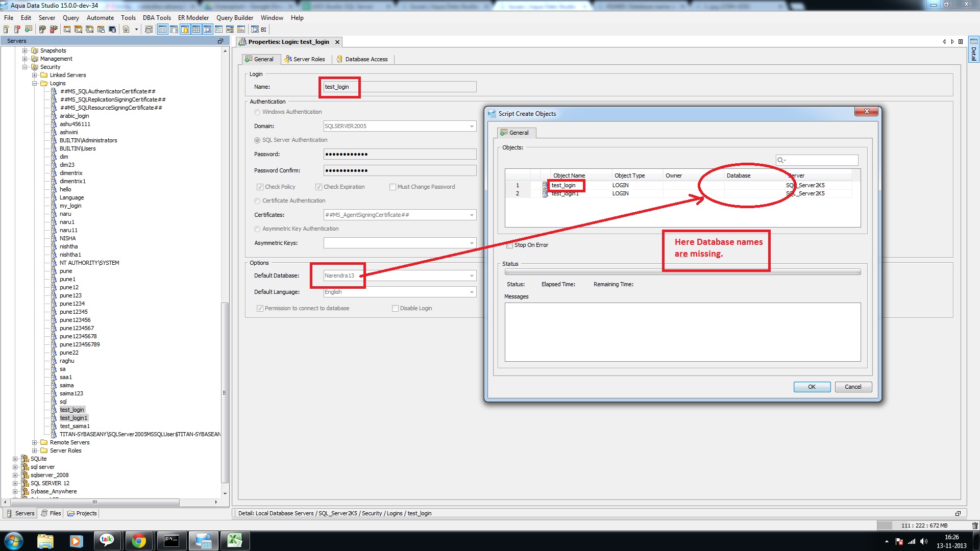The height and width of the screenshot is (551, 980).
Task: Click the Status progress bar in dialog
Action: [x=682, y=272]
